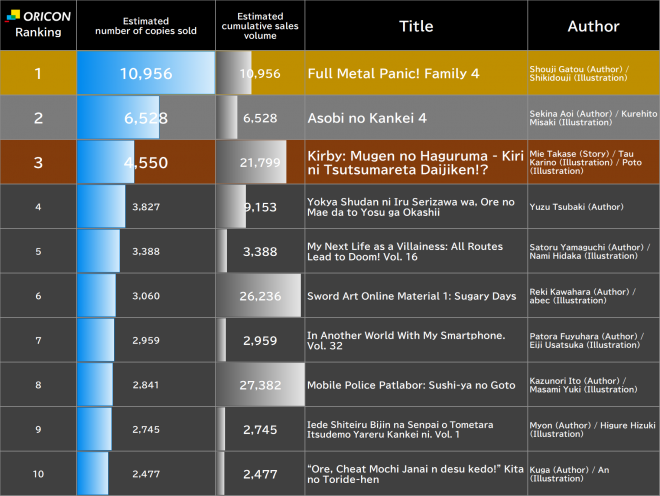Select Sword Art Online Material 1 title

pos(411,296)
